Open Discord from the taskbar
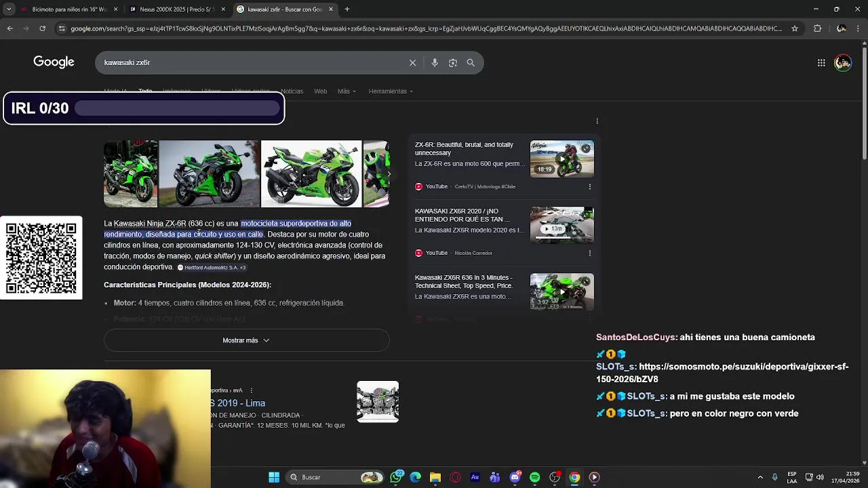868x488 pixels. 515,477
